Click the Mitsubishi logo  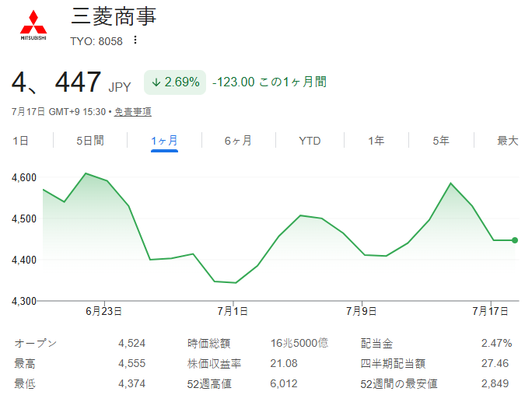pyautogui.click(x=33, y=26)
